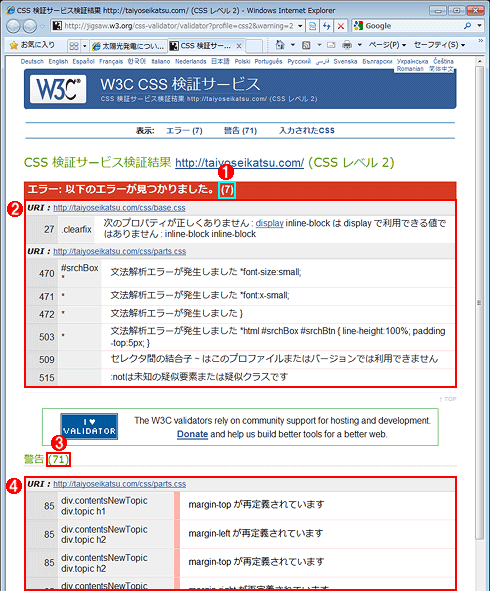Open the ページ(P) menu dropdown
Screen dimensions: 490x591
[387, 45]
